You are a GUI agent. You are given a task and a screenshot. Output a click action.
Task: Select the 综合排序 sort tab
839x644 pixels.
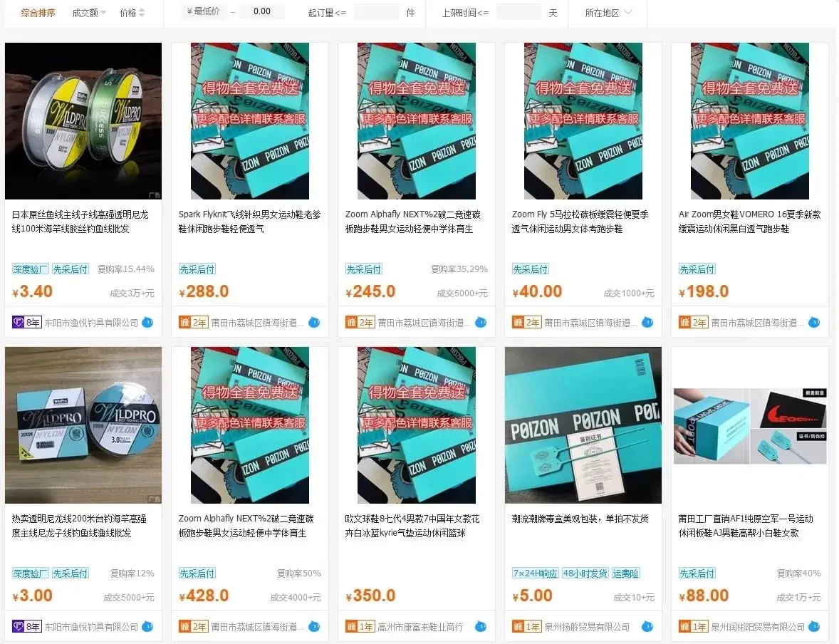pos(38,13)
